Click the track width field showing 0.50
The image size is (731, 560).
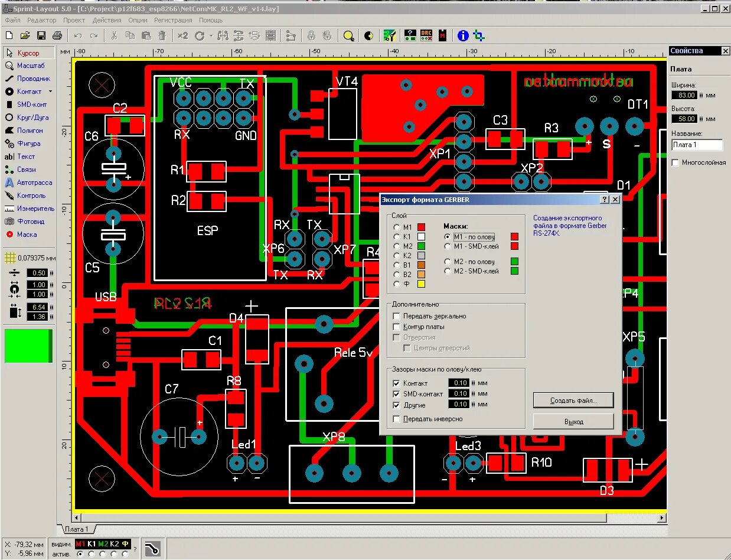click(37, 273)
